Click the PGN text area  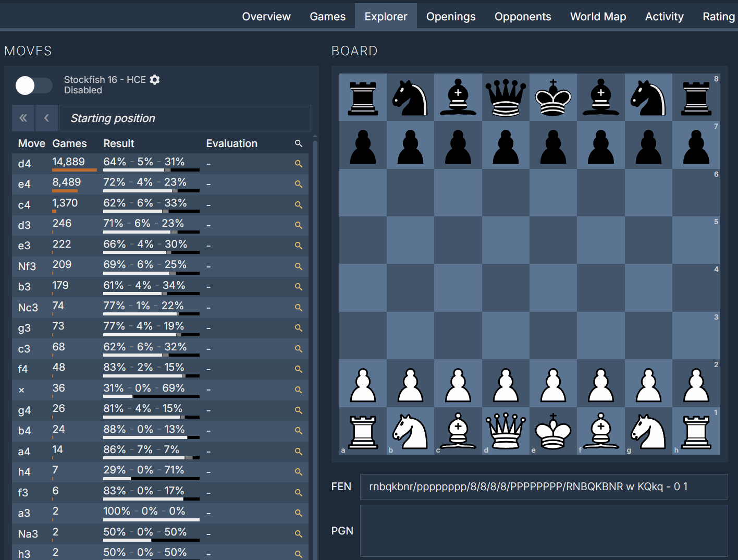pyautogui.click(x=544, y=531)
